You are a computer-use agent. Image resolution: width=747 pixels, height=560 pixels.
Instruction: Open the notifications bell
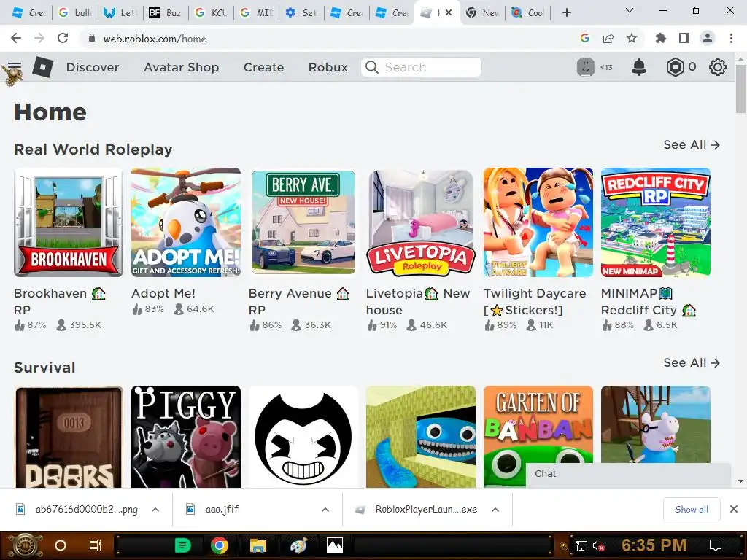pyautogui.click(x=639, y=67)
